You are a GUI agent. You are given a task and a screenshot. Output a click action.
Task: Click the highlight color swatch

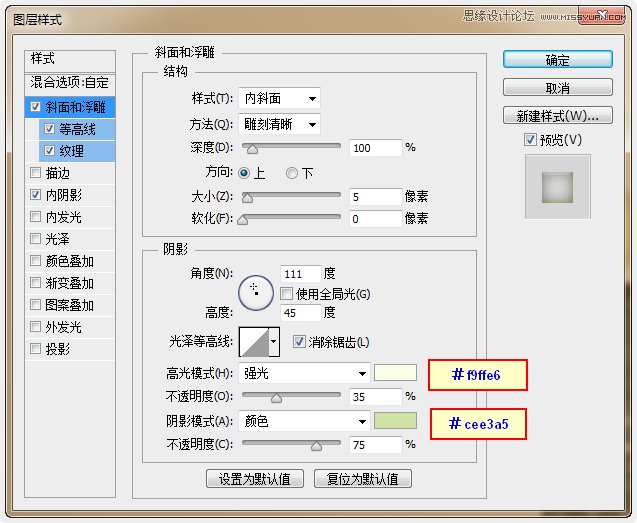point(395,374)
